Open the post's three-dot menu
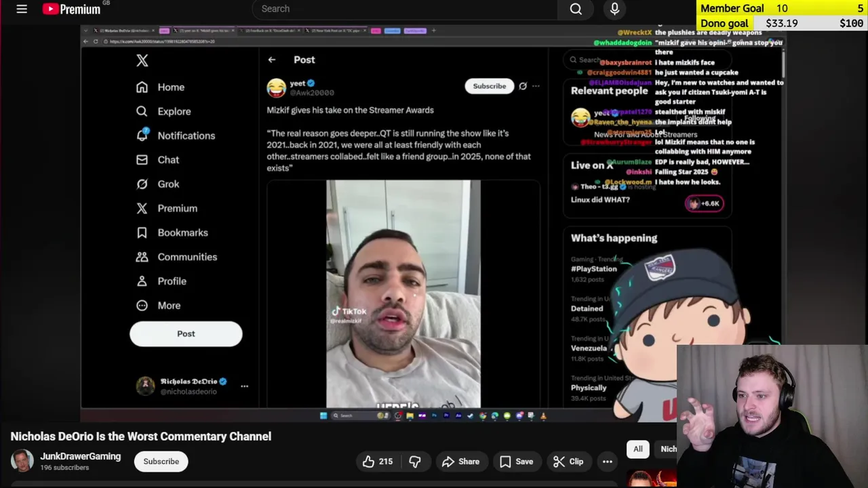 tap(536, 86)
